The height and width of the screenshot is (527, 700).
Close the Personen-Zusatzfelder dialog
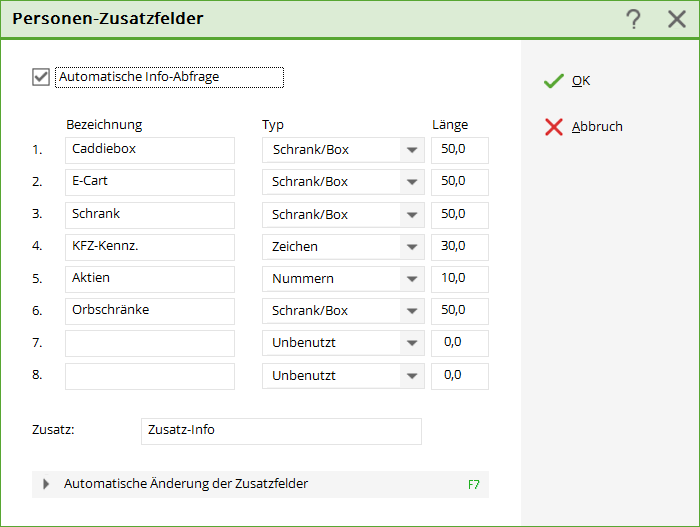pos(676,19)
